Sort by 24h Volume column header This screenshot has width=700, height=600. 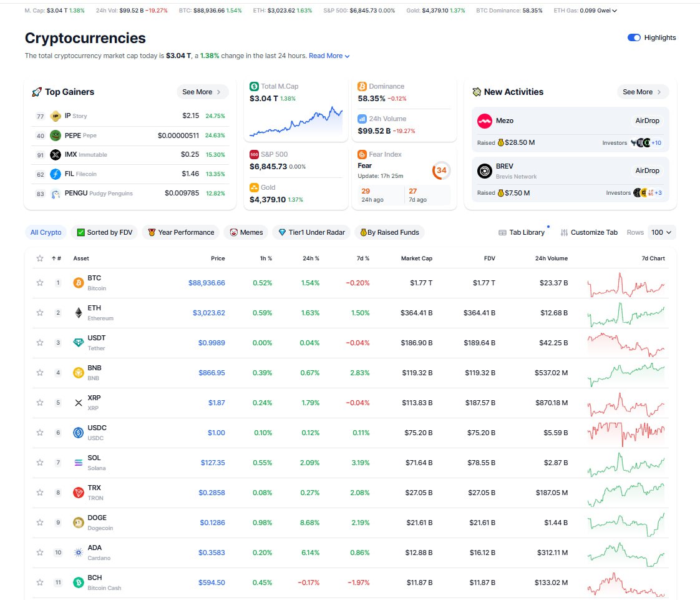[x=552, y=258]
